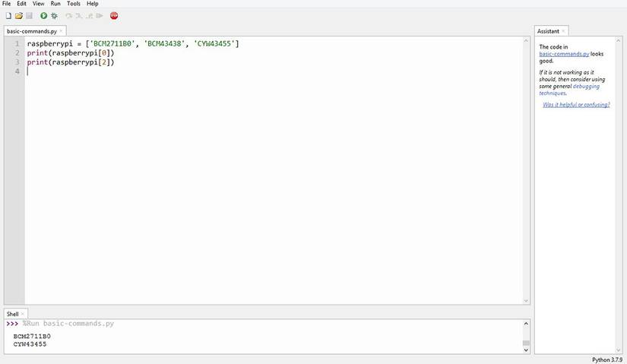Click the %Run basic-commands.py shell command
Screen dimensions: 627x364
coord(68,323)
